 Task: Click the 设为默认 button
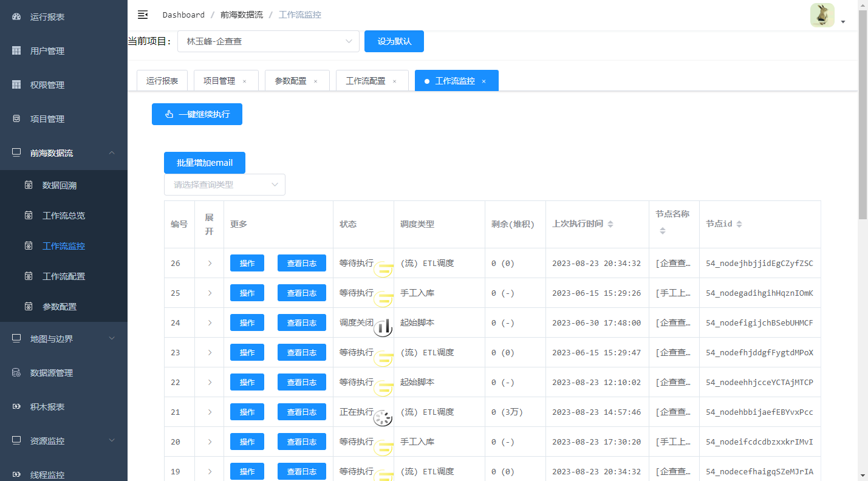point(394,41)
